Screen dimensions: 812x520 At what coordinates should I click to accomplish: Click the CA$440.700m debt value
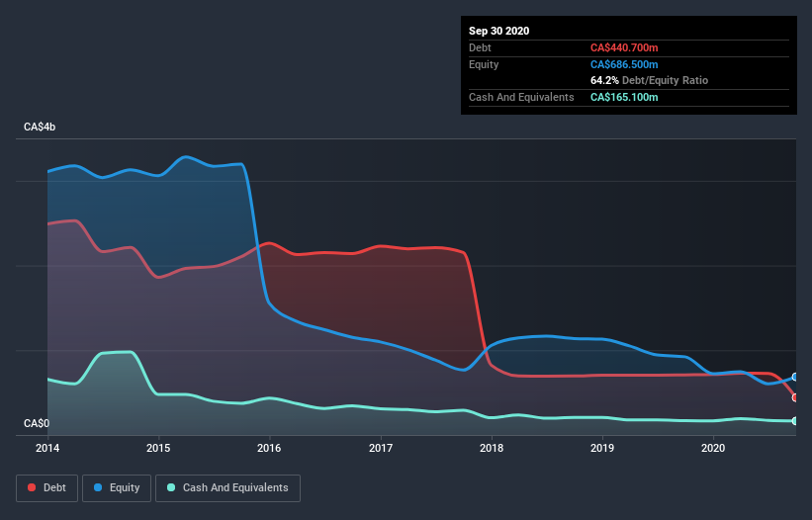(x=624, y=47)
